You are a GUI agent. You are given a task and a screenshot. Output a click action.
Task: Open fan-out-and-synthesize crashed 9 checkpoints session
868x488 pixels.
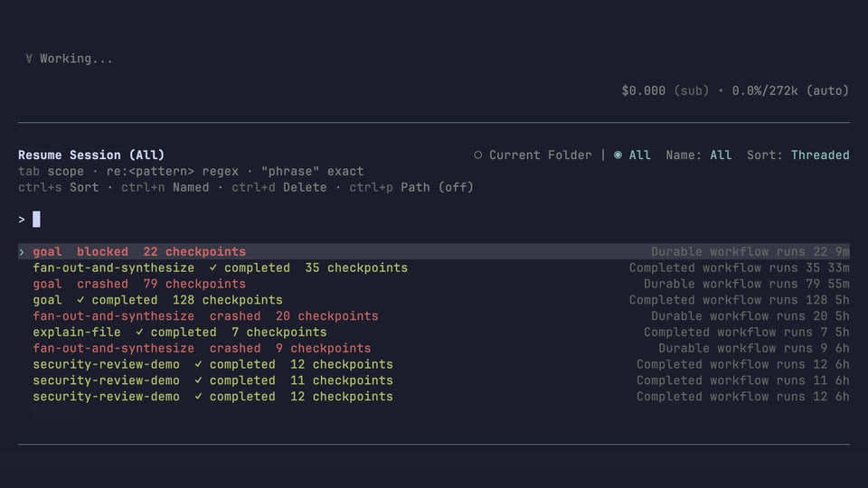[434, 348]
